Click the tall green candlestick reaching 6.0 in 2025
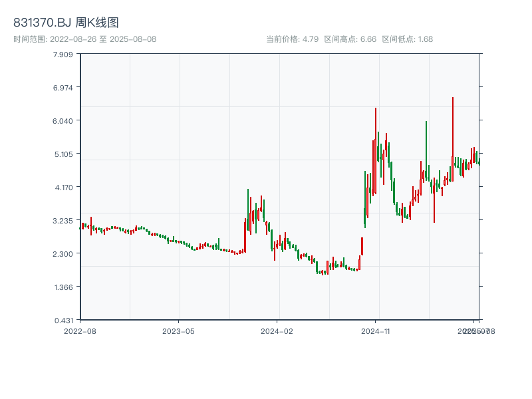Image resolution: width=532 pixels, height=399 pixels. tap(426, 151)
